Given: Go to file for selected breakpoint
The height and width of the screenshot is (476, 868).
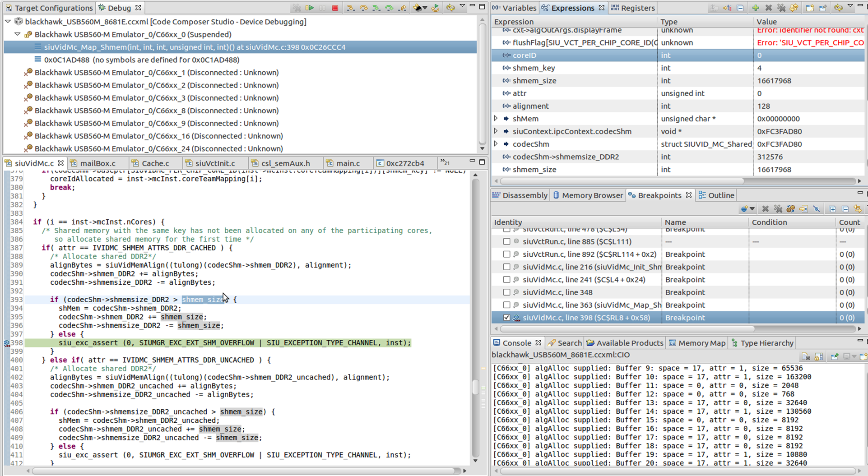Looking at the screenshot, I should [x=803, y=209].
